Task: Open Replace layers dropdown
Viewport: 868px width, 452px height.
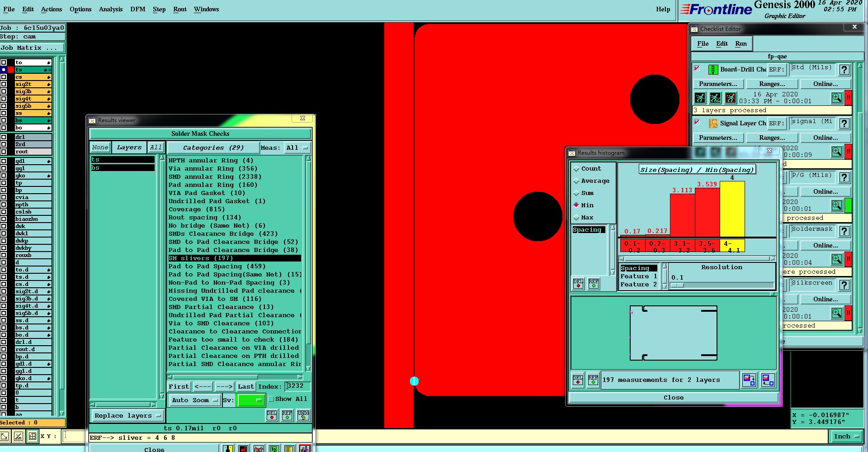Action: pyautogui.click(x=128, y=416)
